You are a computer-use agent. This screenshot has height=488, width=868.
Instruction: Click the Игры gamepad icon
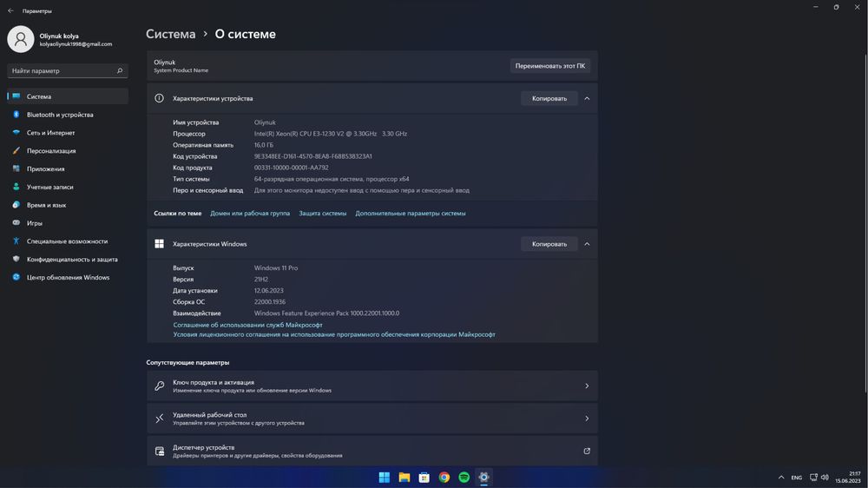(x=16, y=222)
